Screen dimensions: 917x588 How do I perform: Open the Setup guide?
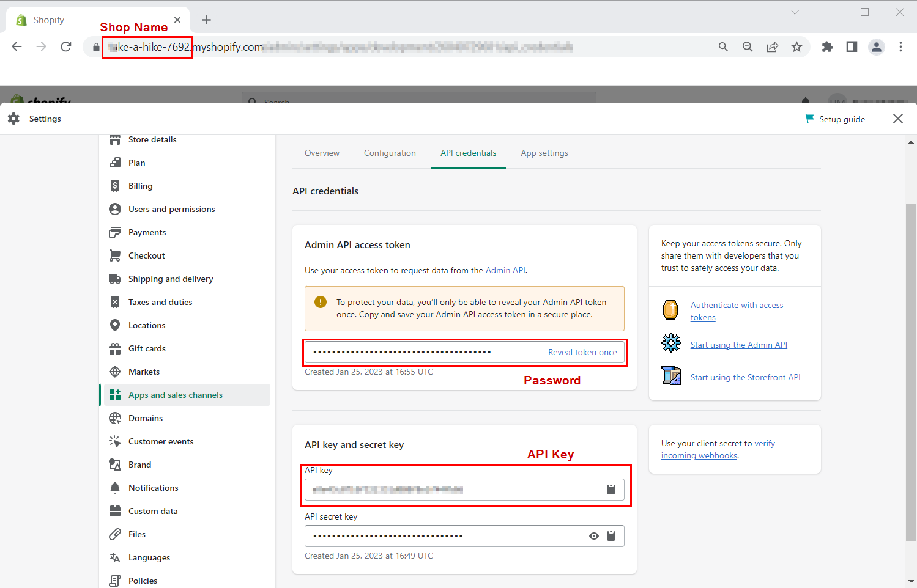(835, 119)
